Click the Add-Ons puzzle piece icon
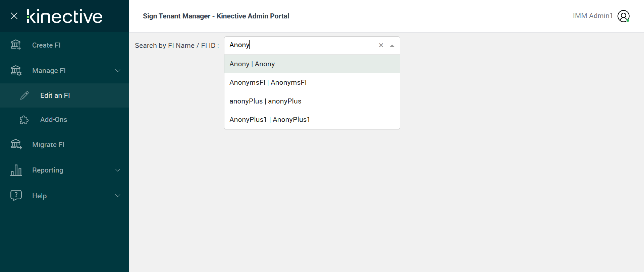This screenshot has width=644, height=272. pyautogui.click(x=24, y=120)
